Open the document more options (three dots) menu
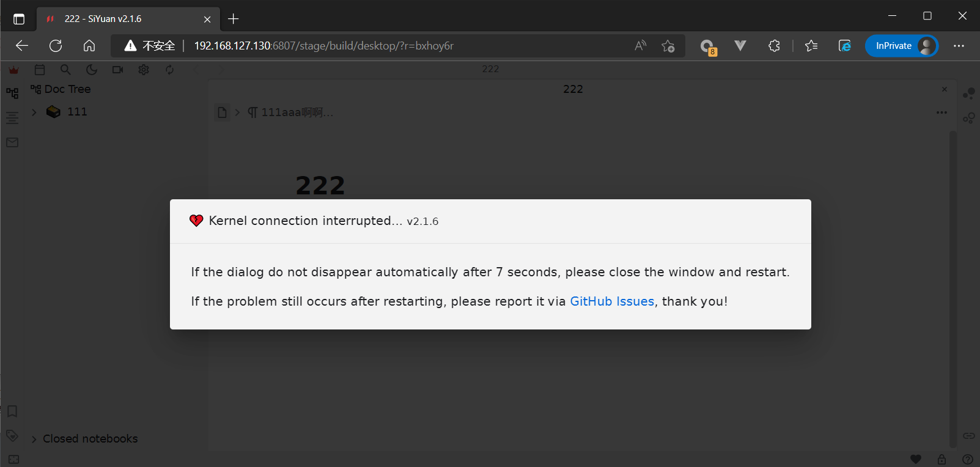This screenshot has height=467, width=980. pyautogui.click(x=941, y=112)
